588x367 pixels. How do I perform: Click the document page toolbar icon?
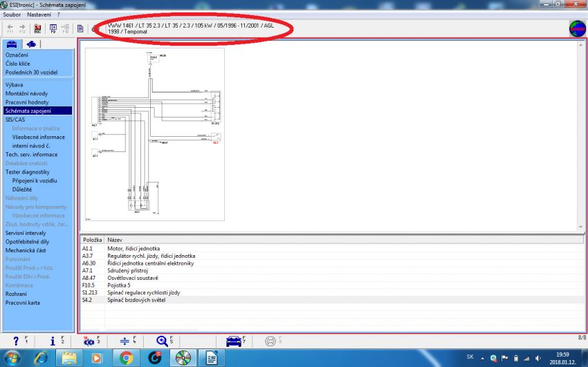coord(80,29)
